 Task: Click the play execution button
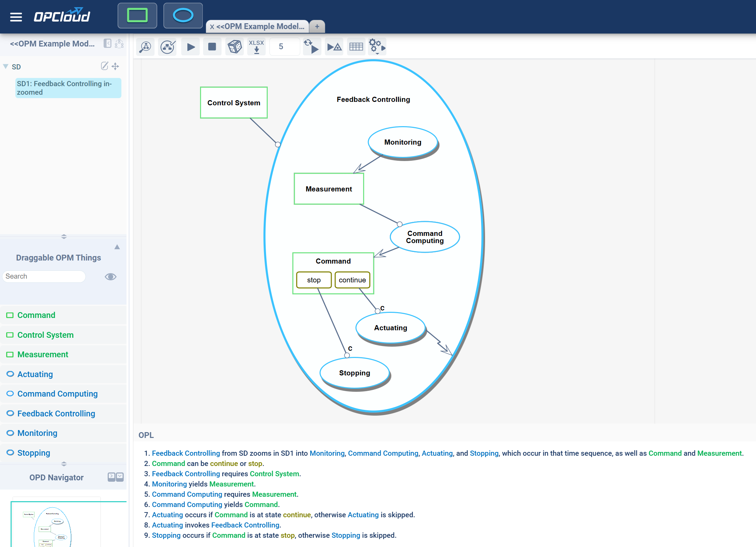[x=191, y=47]
